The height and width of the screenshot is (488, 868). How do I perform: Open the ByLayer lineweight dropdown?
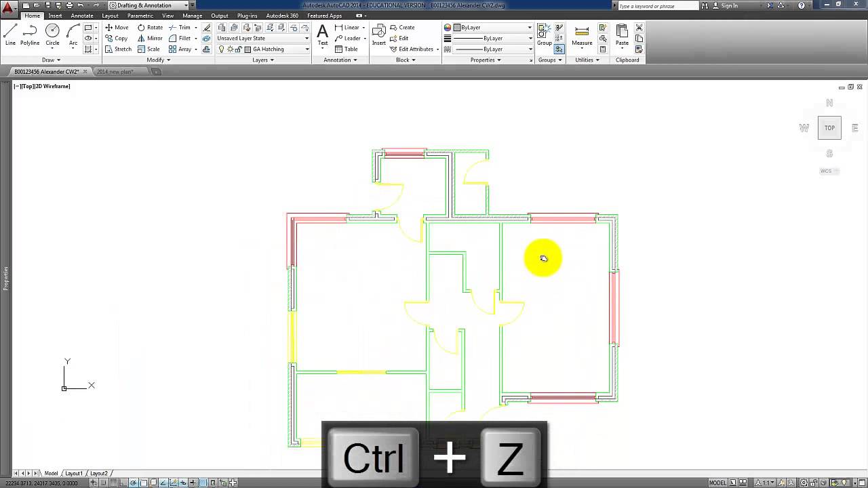(x=492, y=39)
